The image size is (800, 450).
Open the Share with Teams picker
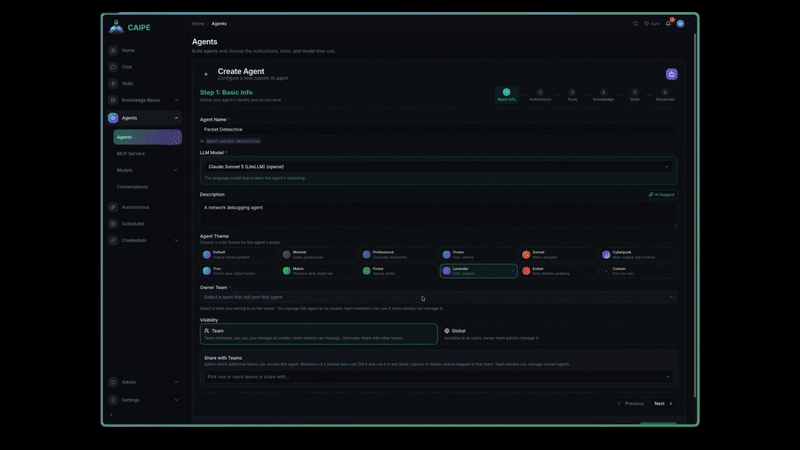click(x=438, y=377)
